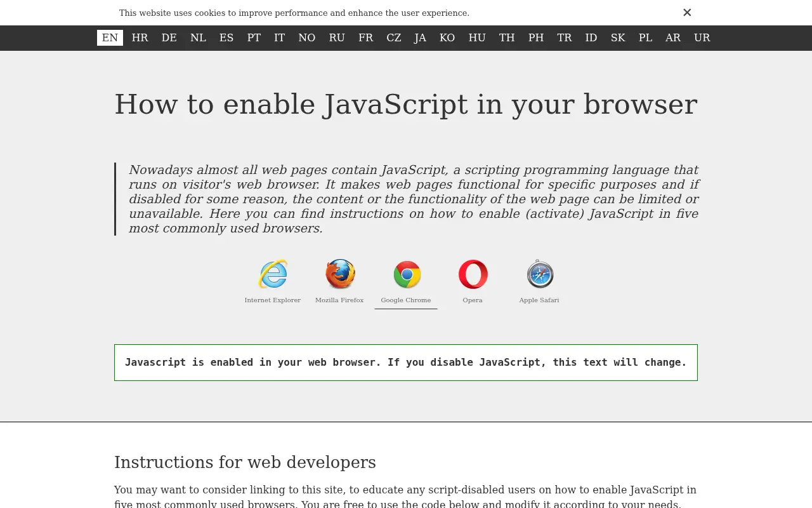
Task: Switch site language to FR
Action: coord(365,37)
